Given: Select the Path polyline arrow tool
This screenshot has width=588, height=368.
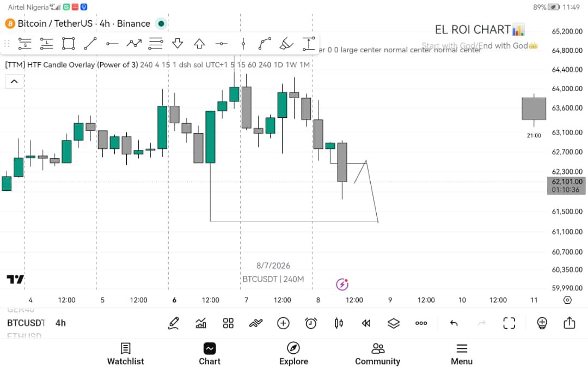Looking at the screenshot, I should point(133,44).
